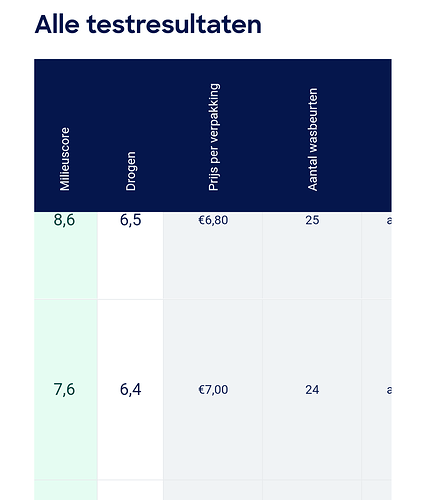Click the grey cell beneath 24

(312, 490)
